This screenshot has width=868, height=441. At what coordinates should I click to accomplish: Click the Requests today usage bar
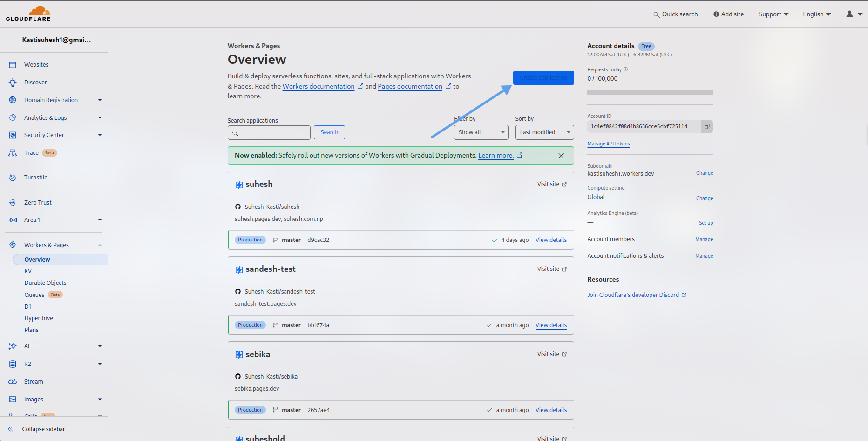pyautogui.click(x=650, y=92)
